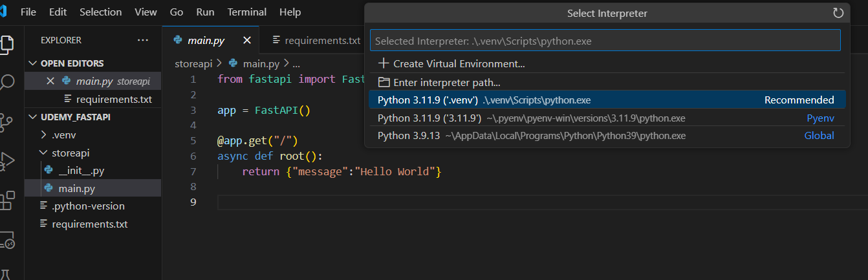The width and height of the screenshot is (868, 280).
Task: Click the 'app = FastAPI()' code line
Action: (x=265, y=110)
